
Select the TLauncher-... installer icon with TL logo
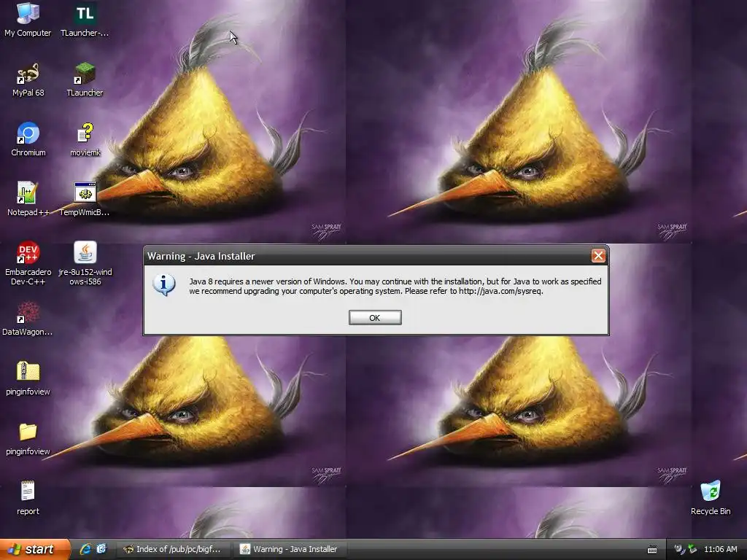pos(85,20)
